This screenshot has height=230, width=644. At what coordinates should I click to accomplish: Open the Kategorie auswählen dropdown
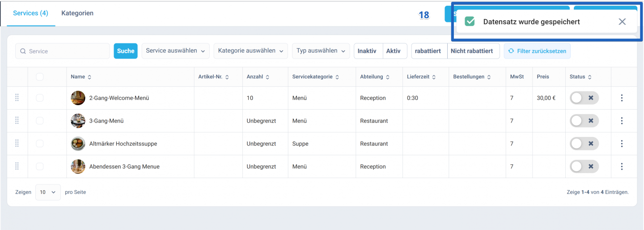251,51
